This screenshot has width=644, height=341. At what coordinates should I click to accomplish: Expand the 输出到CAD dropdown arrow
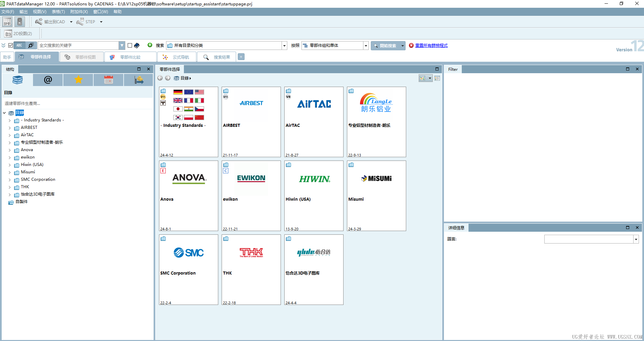[71, 22]
